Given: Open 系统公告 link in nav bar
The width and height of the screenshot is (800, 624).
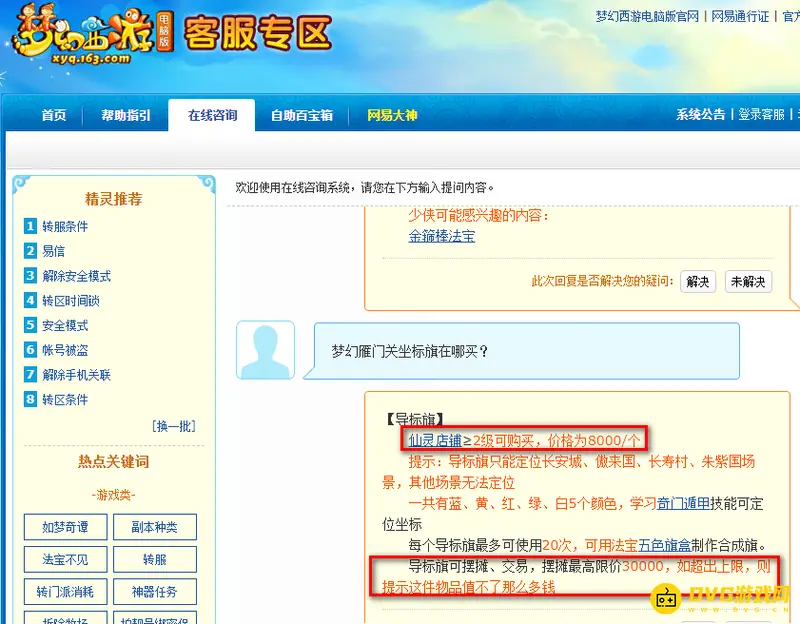Looking at the screenshot, I should [x=701, y=114].
